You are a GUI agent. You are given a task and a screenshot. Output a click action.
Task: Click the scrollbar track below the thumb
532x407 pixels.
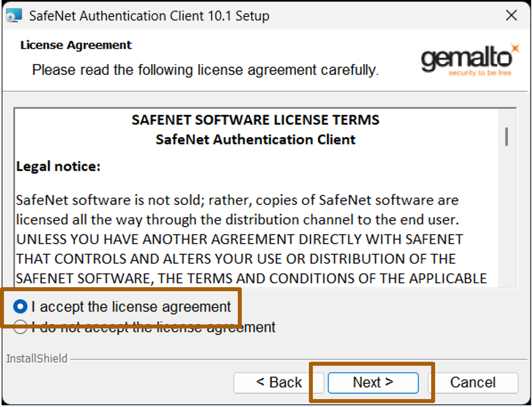(x=507, y=216)
